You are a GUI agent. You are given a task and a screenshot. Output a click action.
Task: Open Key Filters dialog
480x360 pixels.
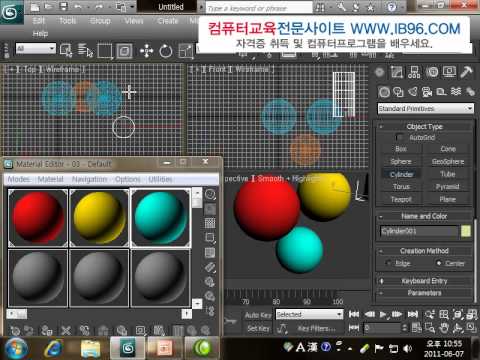point(316,329)
